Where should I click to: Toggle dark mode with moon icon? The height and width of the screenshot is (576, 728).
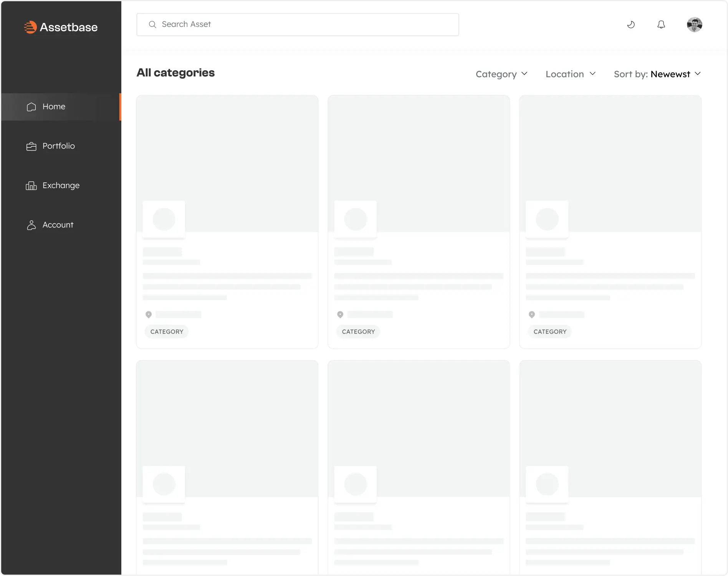pyautogui.click(x=631, y=25)
